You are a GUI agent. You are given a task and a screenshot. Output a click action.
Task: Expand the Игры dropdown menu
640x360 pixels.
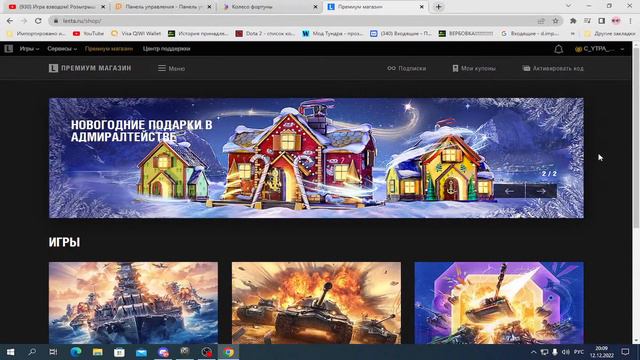click(x=29, y=49)
